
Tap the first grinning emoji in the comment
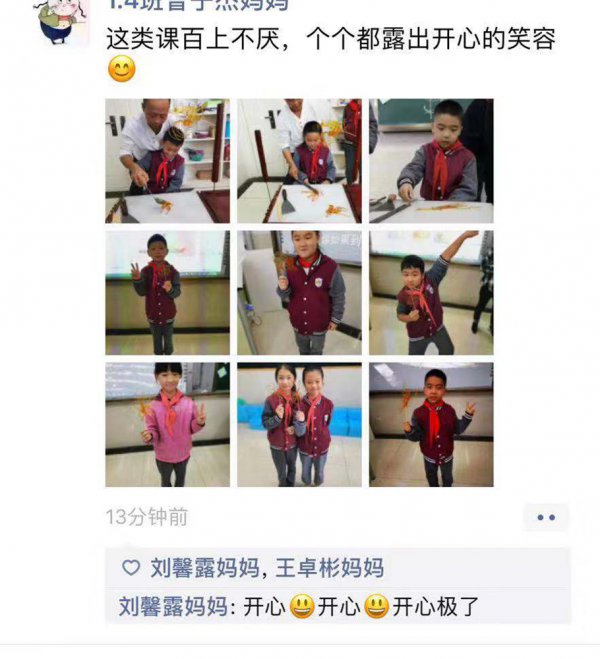(302, 606)
